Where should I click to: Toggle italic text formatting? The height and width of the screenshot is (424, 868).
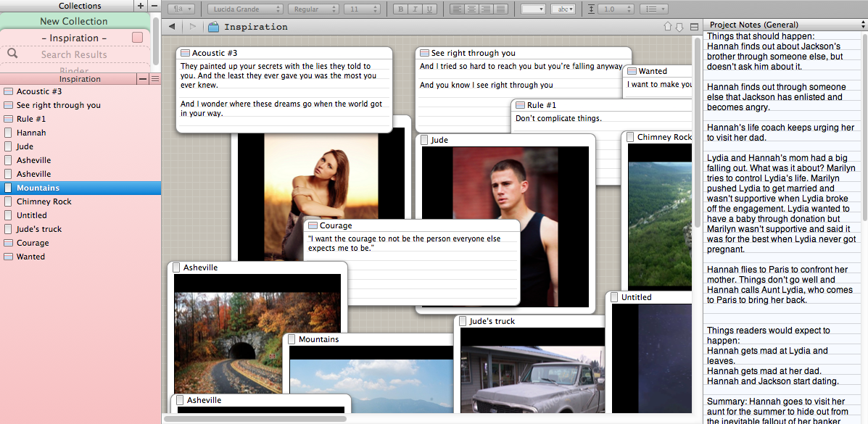pyautogui.click(x=416, y=9)
